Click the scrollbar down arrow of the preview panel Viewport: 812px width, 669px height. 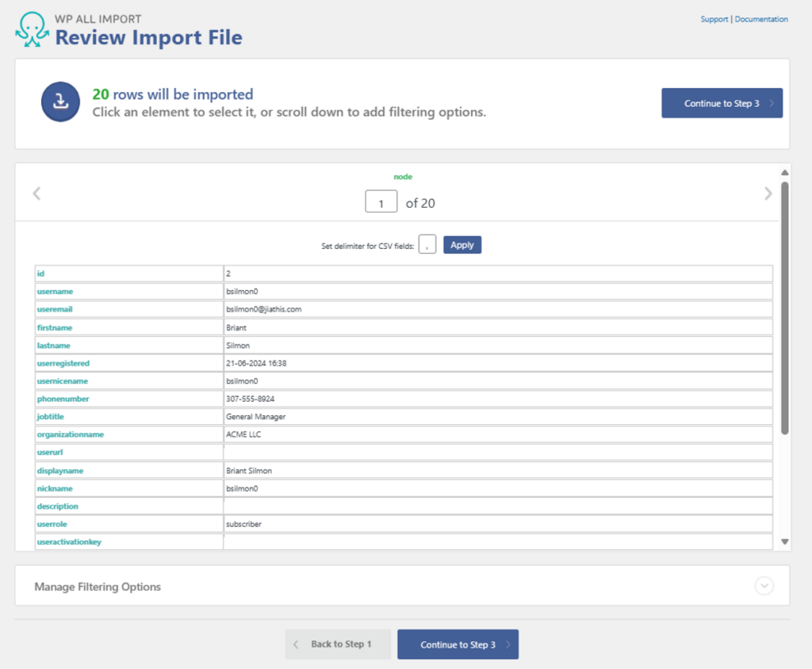point(784,541)
